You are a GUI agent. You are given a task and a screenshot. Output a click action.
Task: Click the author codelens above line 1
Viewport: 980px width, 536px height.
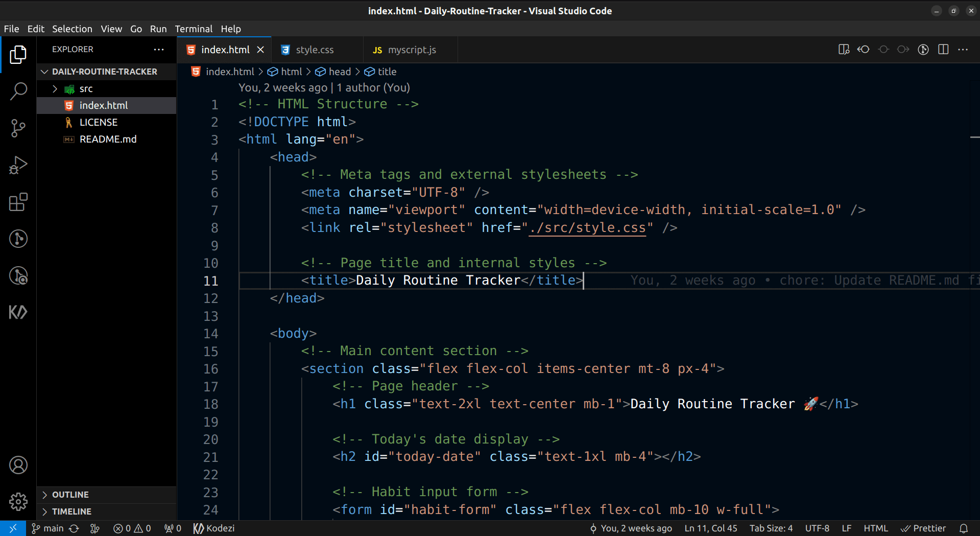point(324,87)
